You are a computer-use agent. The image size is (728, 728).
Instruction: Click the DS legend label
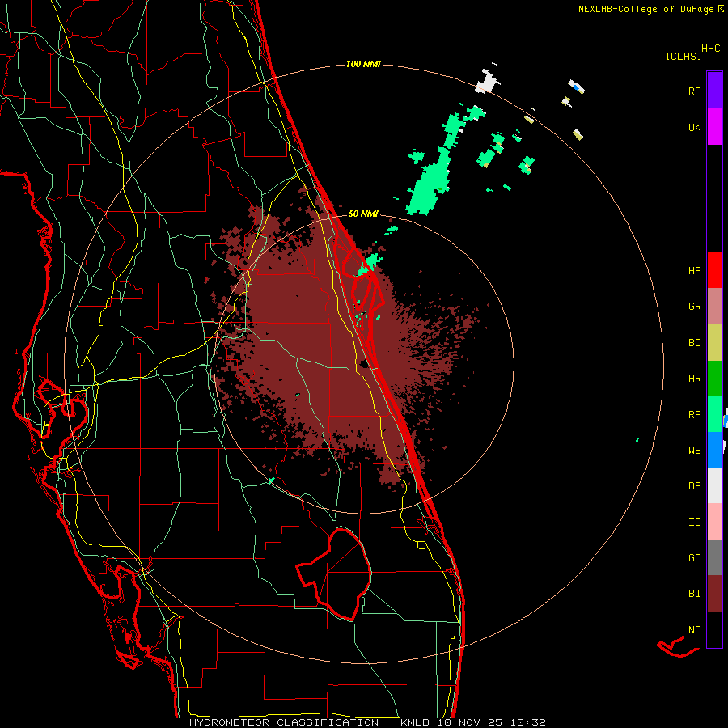click(x=695, y=485)
